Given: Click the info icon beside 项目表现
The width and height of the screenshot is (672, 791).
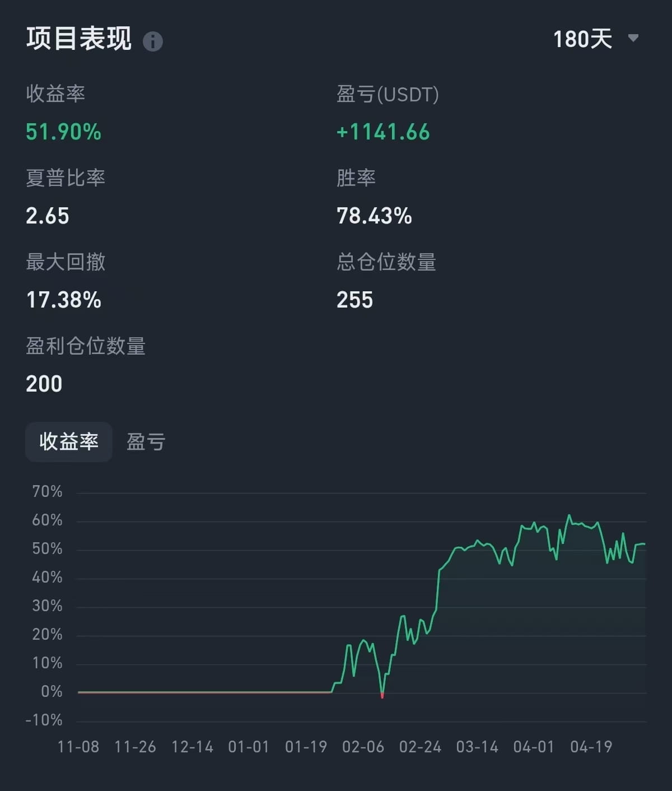Looking at the screenshot, I should [153, 41].
